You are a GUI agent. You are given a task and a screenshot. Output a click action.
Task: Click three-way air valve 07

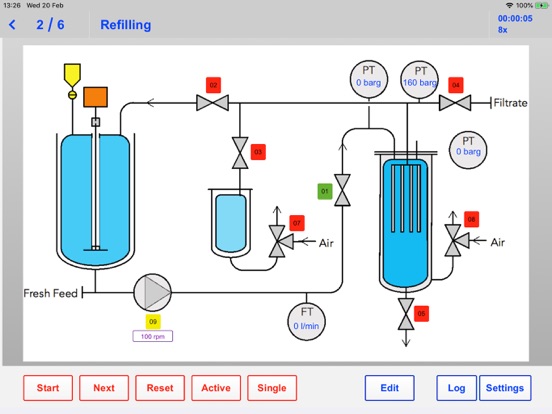[x=280, y=242]
